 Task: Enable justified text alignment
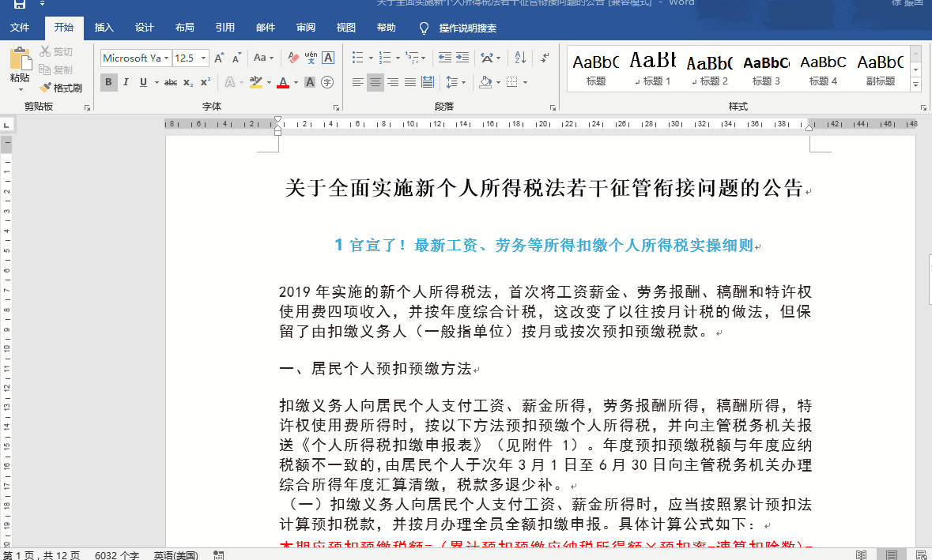pos(409,81)
